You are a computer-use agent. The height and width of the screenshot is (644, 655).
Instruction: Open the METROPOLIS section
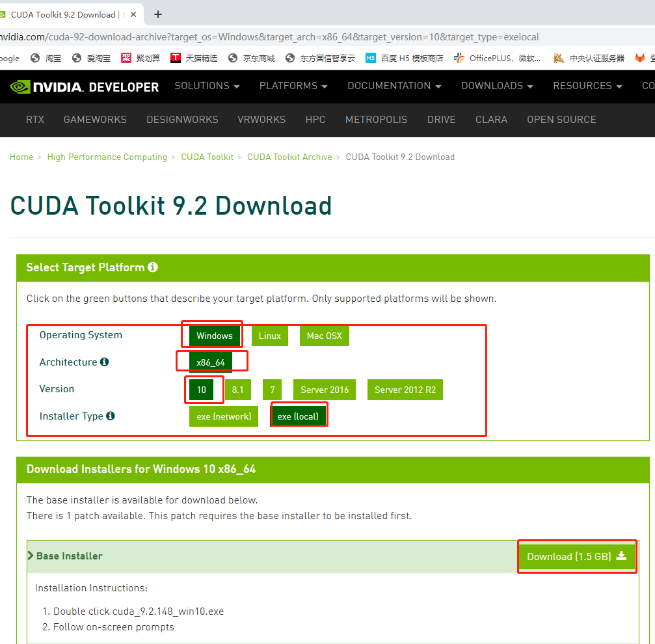click(377, 120)
